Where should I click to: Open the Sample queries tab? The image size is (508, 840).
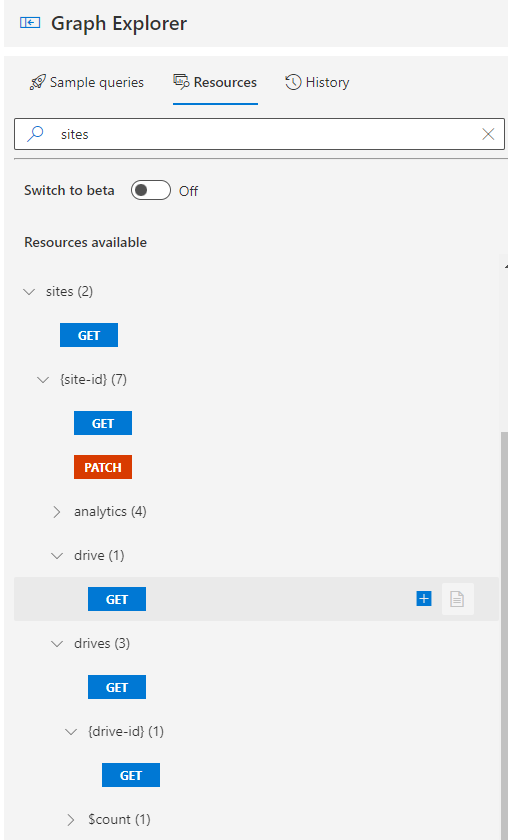(x=87, y=82)
